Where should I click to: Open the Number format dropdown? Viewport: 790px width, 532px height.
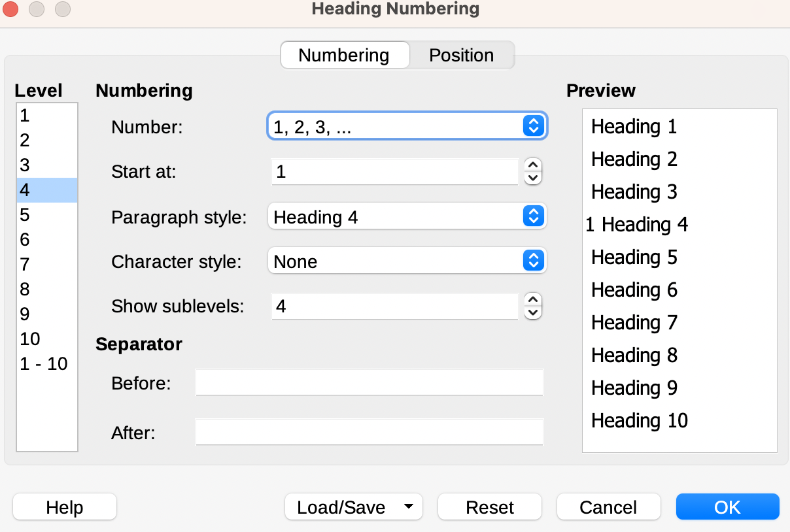[x=407, y=127]
